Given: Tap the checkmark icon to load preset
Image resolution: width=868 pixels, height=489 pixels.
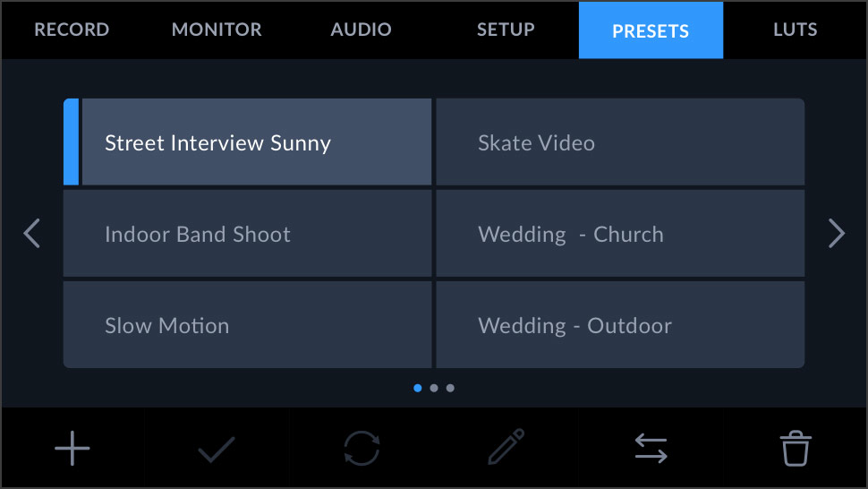Looking at the screenshot, I should click(x=217, y=449).
